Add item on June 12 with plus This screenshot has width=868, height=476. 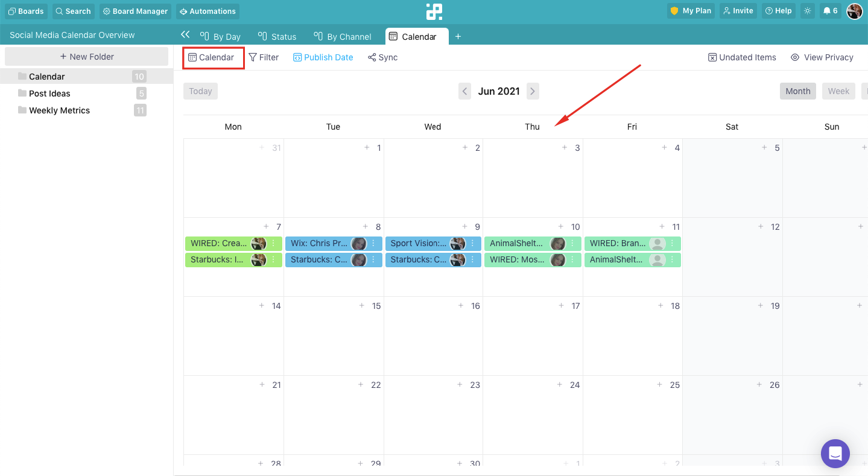point(761,226)
